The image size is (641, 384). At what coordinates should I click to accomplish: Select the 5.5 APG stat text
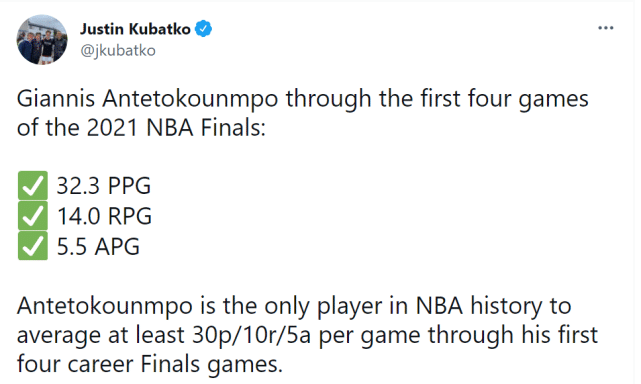click(x=98, y=246)
